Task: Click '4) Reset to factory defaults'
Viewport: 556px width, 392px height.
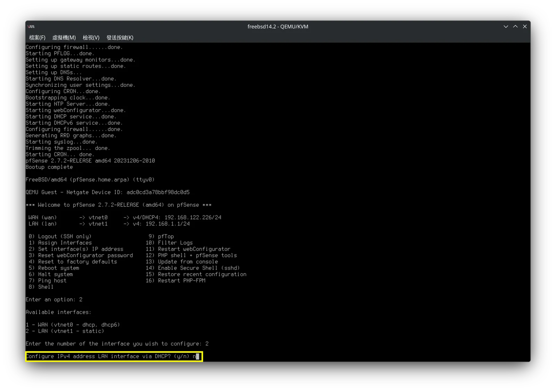Action: pos(73,261)
